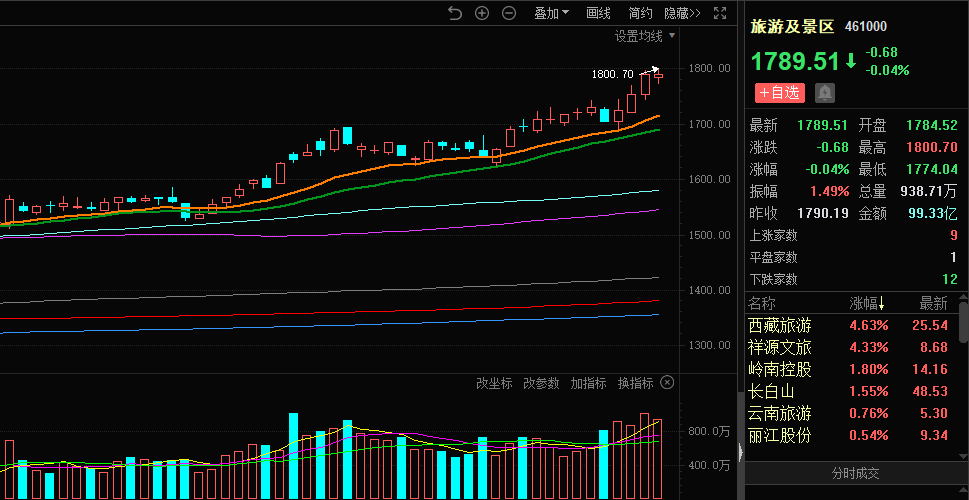Close the volume indicator panel with X icon
The height and width of the screenshot is (500, 969).
(667, 383)
